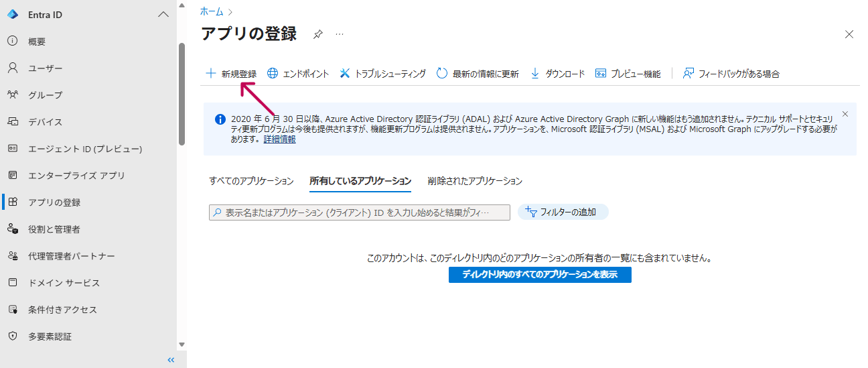Click フィルターの追加 button
This screenshot has height=368, width=868.
[563, 212]
